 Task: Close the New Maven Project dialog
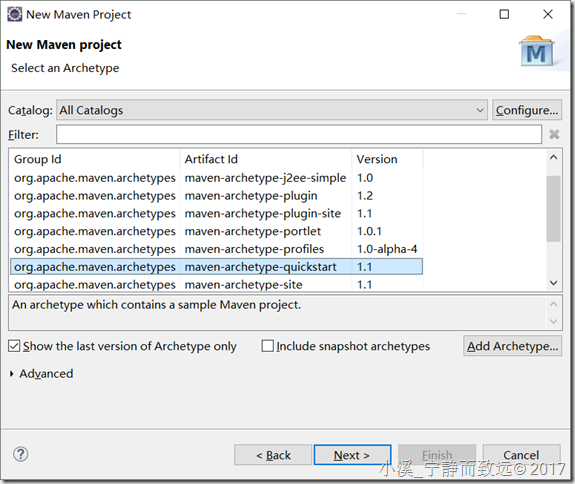pos(547,14)
